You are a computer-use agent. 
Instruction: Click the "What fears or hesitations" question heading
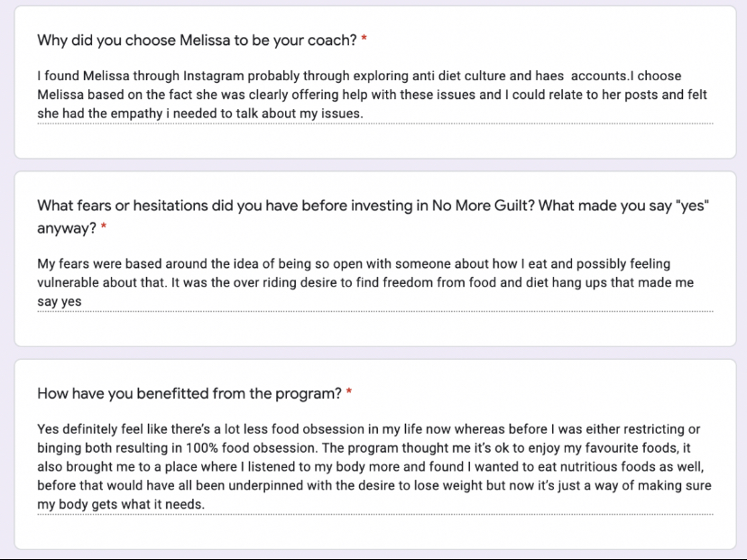[373, 216]
